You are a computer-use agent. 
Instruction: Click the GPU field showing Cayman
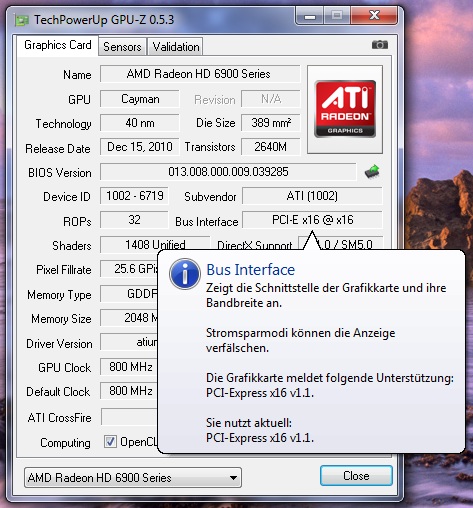[x=140, y=99]
